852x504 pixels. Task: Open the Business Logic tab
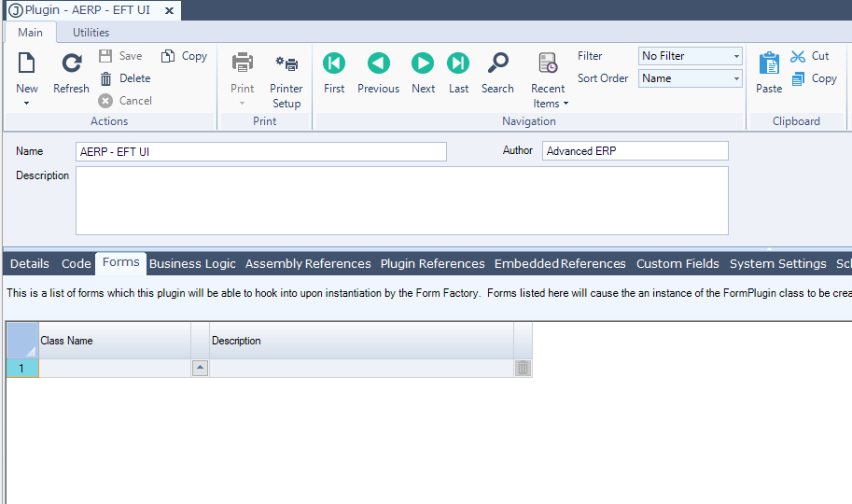[192, 264]
